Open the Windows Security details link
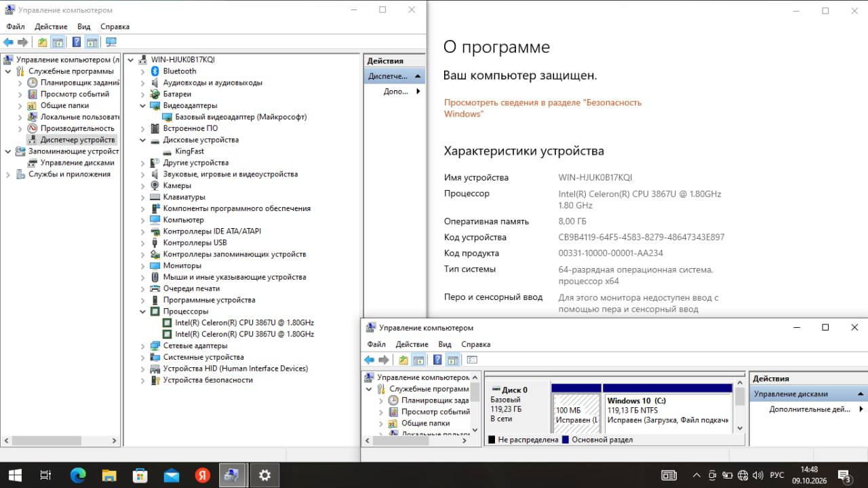This screenshot has height=488, width=868. coord(542,108)
